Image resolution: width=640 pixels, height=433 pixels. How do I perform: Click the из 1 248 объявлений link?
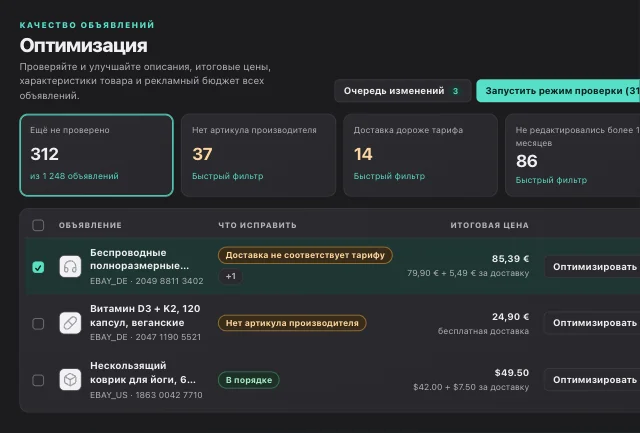click(74, 176)
